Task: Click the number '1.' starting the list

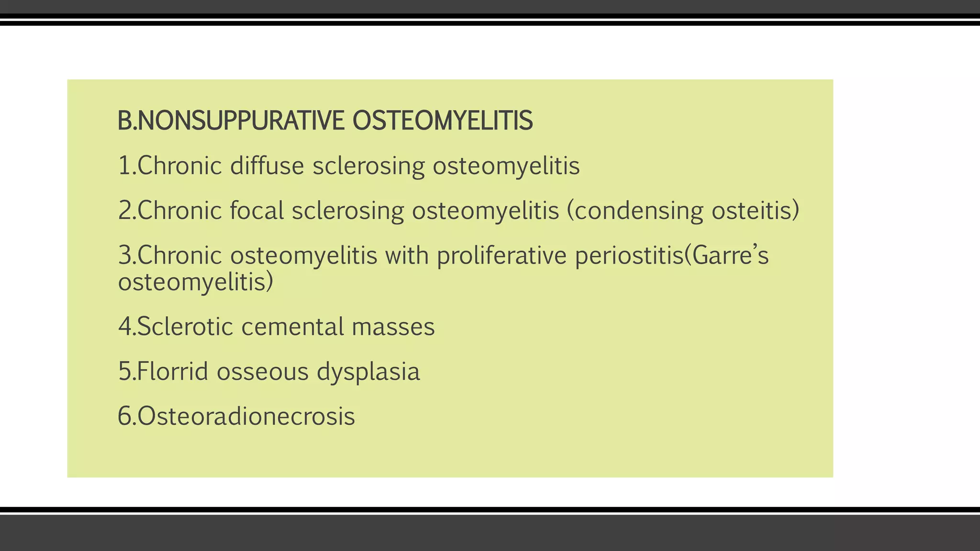Action: click(127, 166)
